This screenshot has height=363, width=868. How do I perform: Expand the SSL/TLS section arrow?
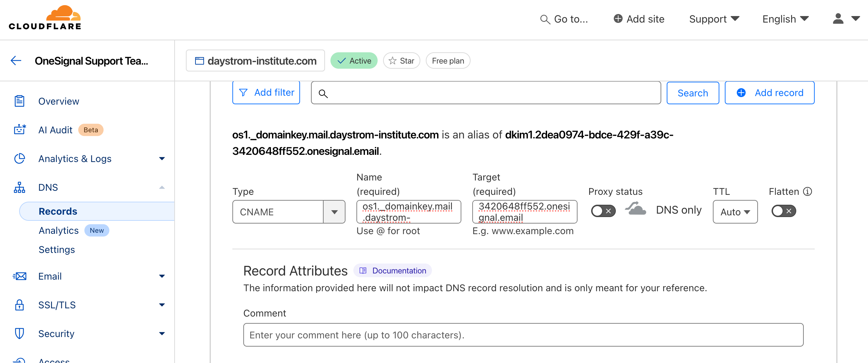click(x=162, y=305)
